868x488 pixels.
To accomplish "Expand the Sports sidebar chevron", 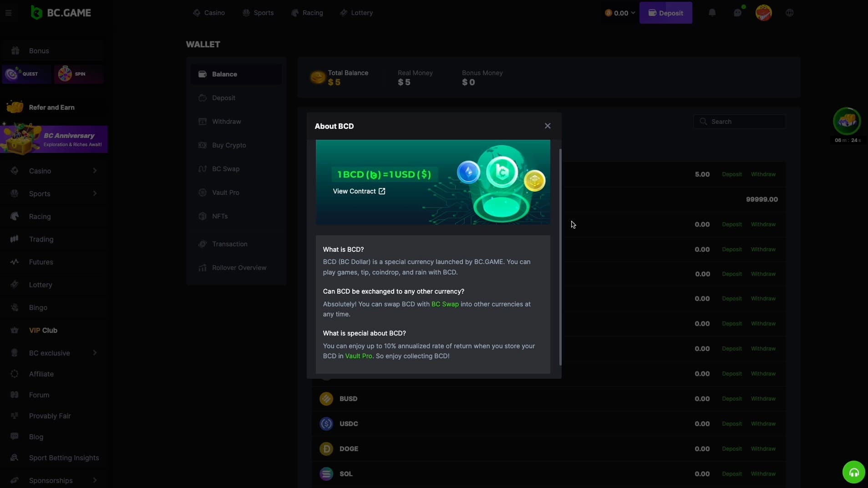I will coord(95,193).
